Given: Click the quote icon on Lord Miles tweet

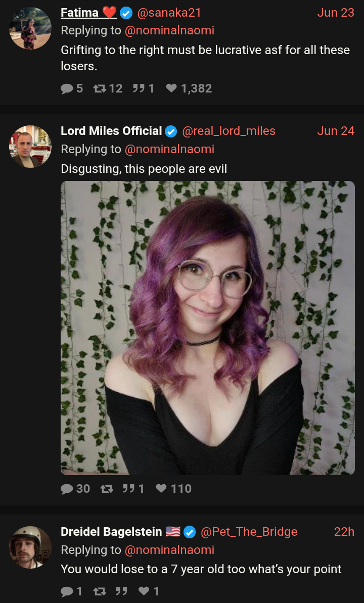Looking at the screenshot, I should pyautogui.click(x=128, y=489).
